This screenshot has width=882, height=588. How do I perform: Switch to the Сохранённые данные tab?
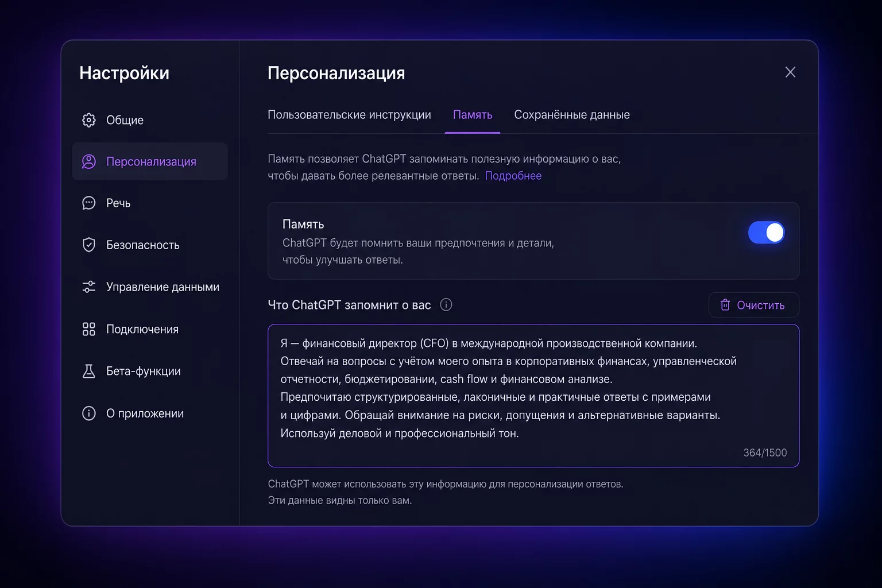tap(572, 115)
